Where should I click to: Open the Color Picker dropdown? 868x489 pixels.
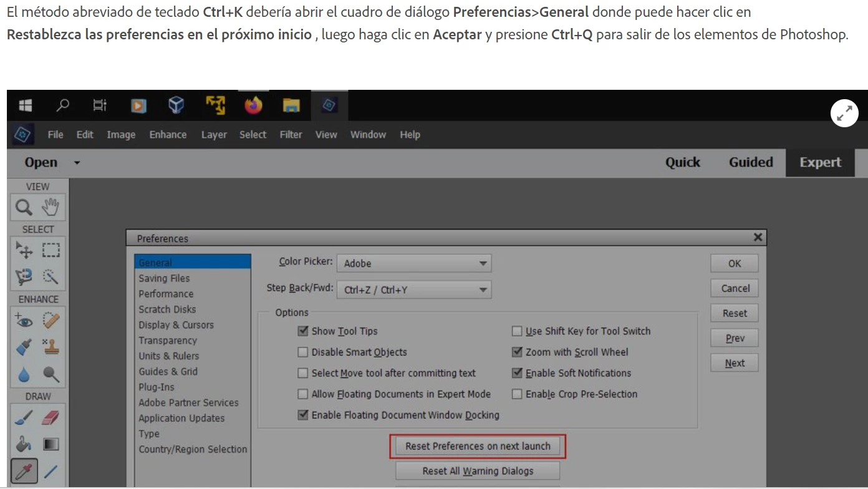pyautogui.click(x=414, y=263)
